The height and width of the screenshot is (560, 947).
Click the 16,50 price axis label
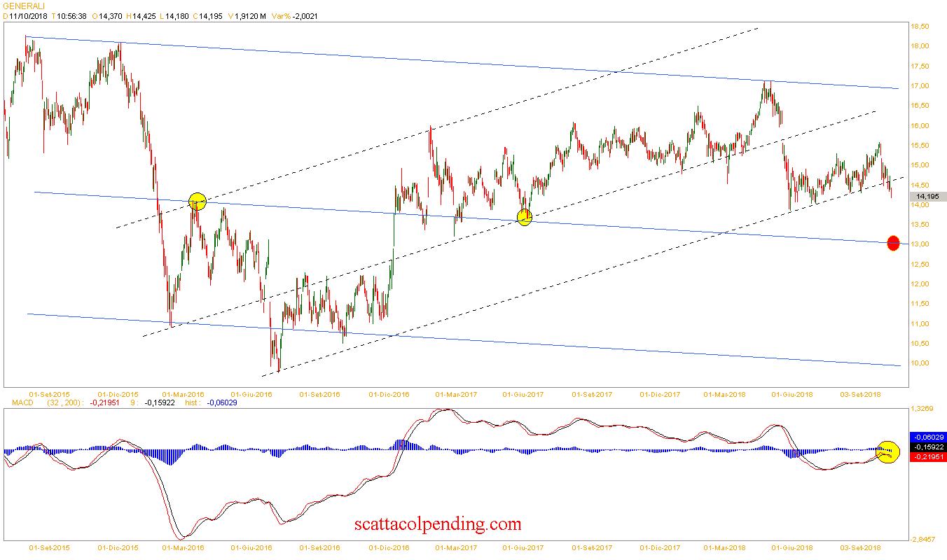(x=919, y=106)
